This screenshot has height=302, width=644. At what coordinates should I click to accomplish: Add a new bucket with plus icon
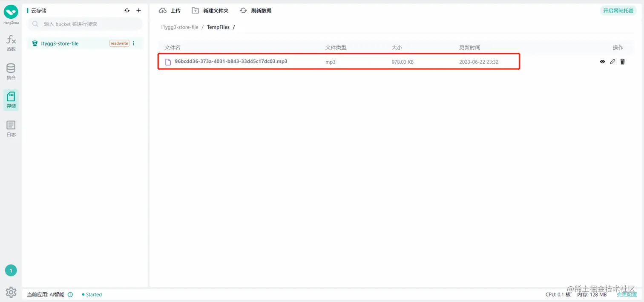tap(138, 11)
